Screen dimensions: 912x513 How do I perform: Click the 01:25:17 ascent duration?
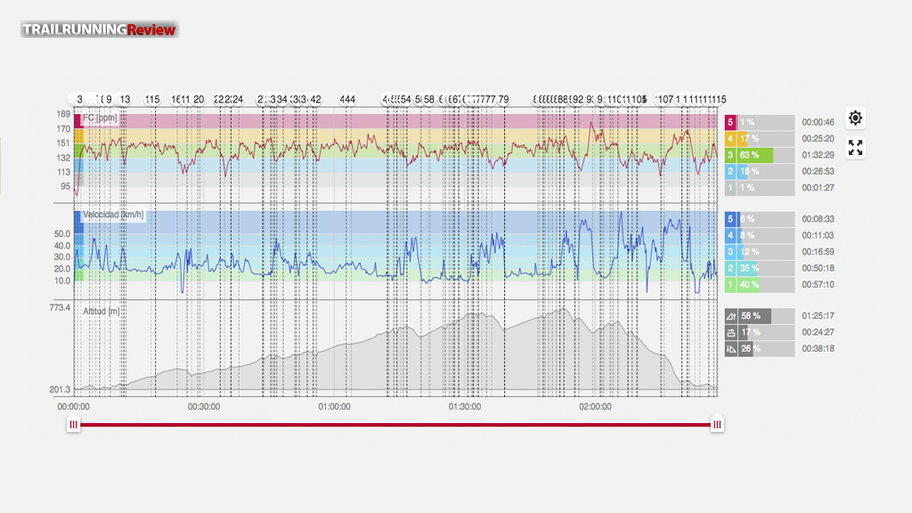point(818,316)
